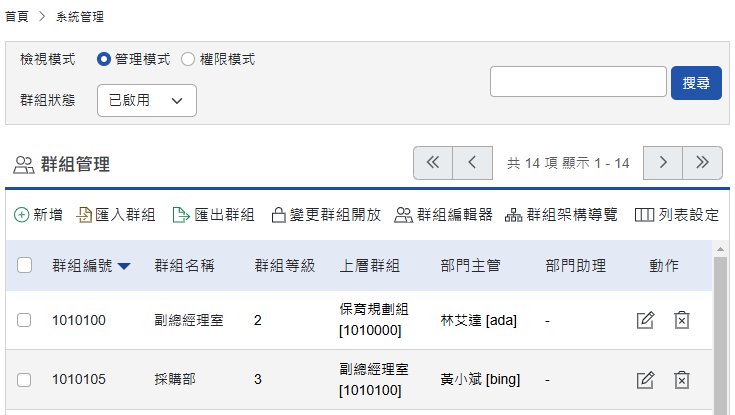
Task: Select the 權限模式 radio button
Action: [x=188, y=60]
